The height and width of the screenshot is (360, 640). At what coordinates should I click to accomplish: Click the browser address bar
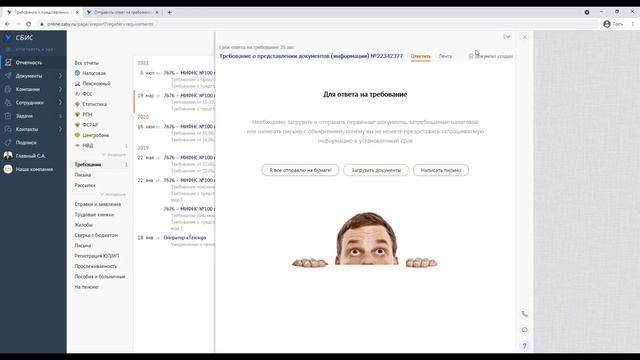pyautogui.click(x=318, y=24)
